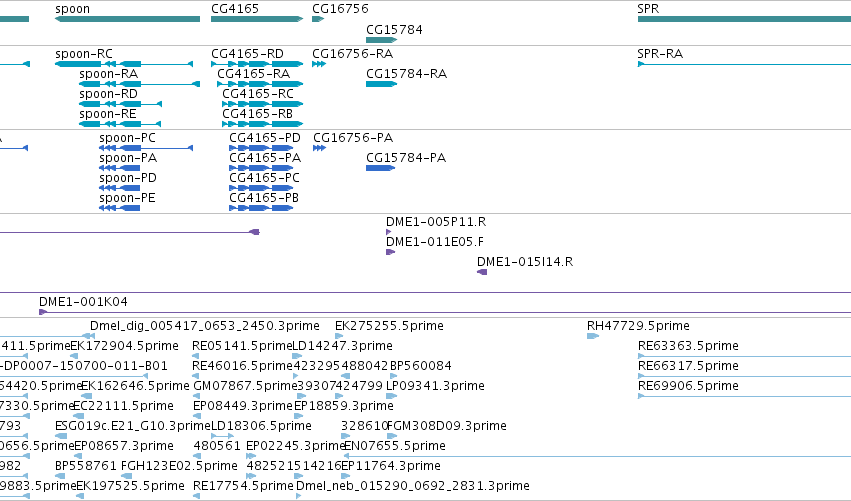Select transcript CG4165-RB
Screen dimensions: 851x501
tap(262, 124)
